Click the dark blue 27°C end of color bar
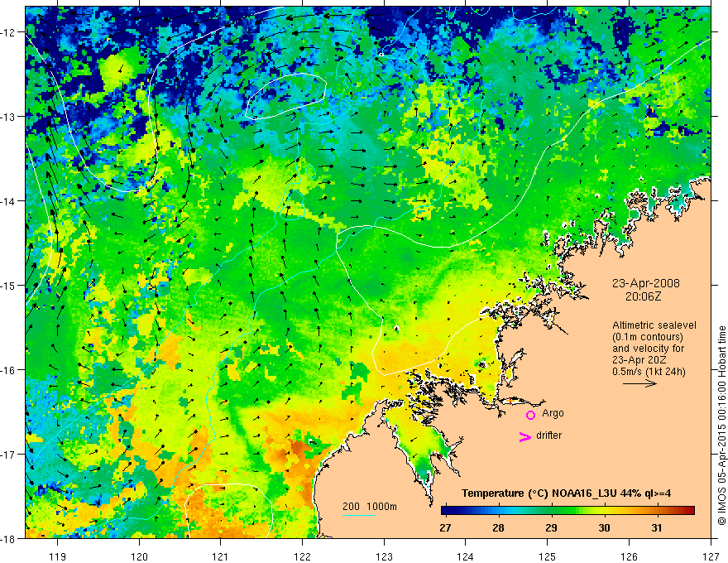 pyautogui.click(x=445, y=511)
